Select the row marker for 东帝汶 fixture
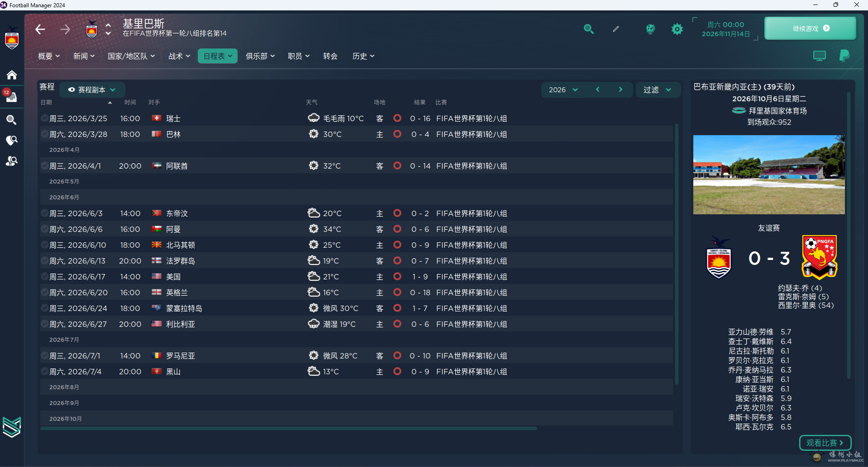Screen dimensions: 868x467 (x=44, y=213)
